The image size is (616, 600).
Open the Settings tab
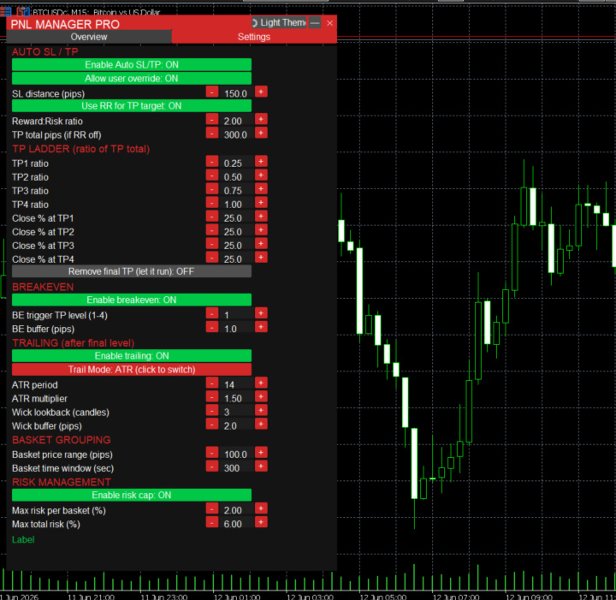click(254, 37)
